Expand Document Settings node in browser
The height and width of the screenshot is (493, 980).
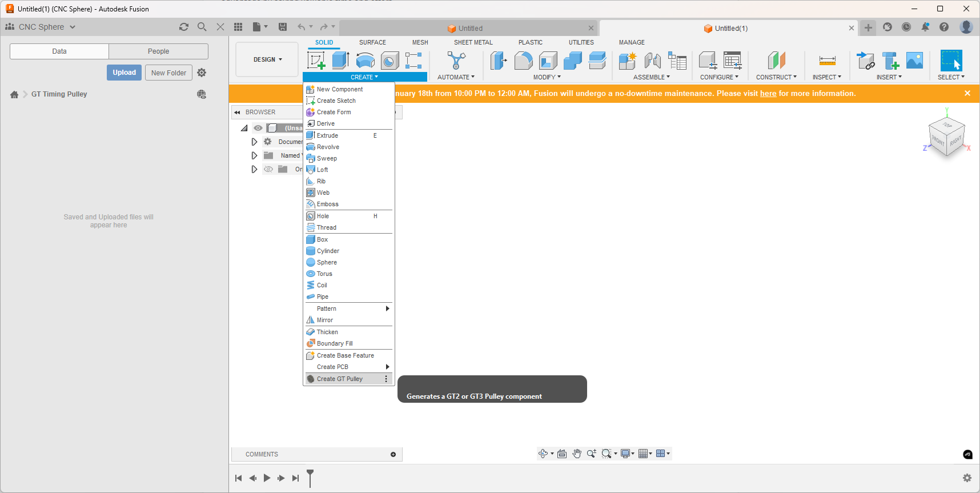tap(254, 142)
